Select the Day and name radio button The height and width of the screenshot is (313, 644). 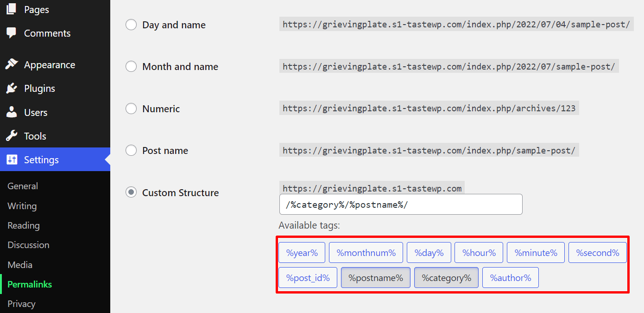[131, 25]
